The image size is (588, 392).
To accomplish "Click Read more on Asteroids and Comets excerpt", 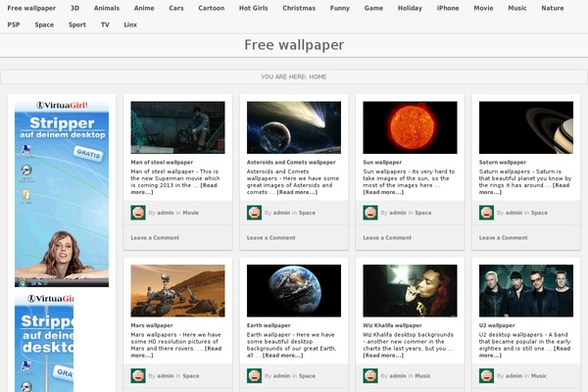I will tap(297, 192).
